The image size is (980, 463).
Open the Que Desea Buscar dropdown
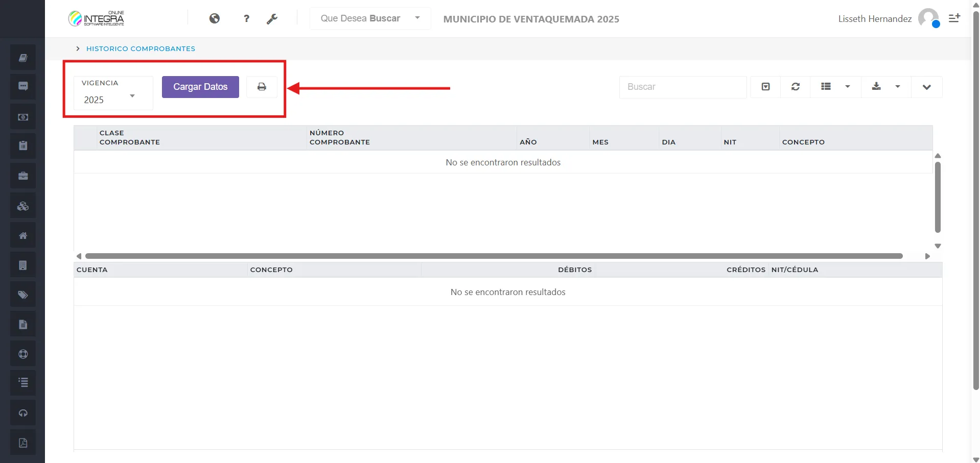(369, 18)
